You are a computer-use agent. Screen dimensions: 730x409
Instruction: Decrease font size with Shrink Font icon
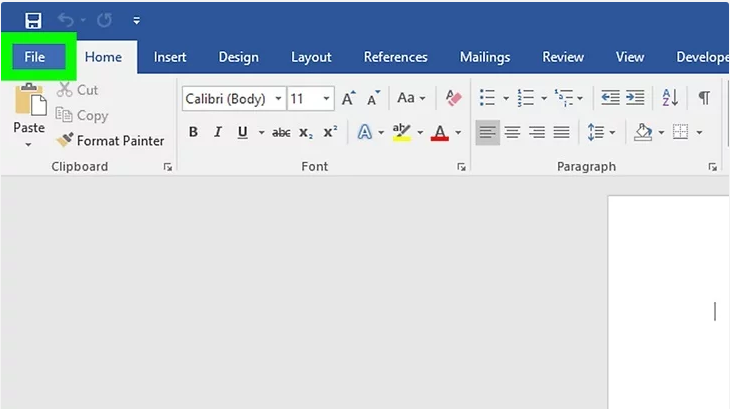click(x=373, y=98)
